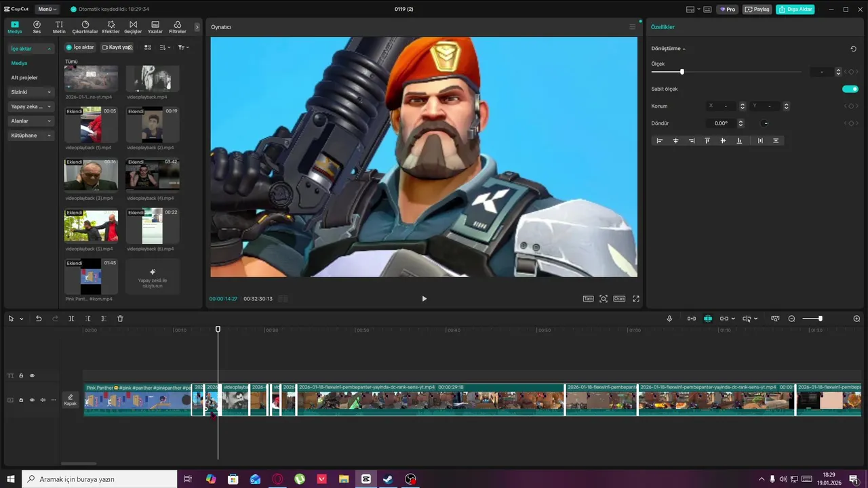Add Ölçek keyframe diamond

851,72
